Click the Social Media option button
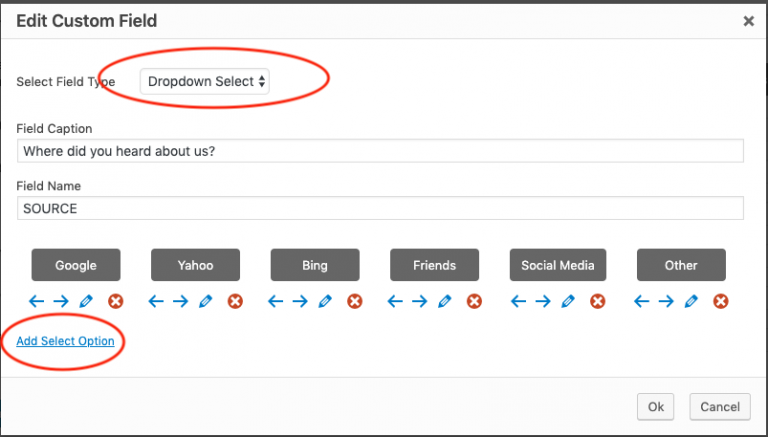 [557, 265]
